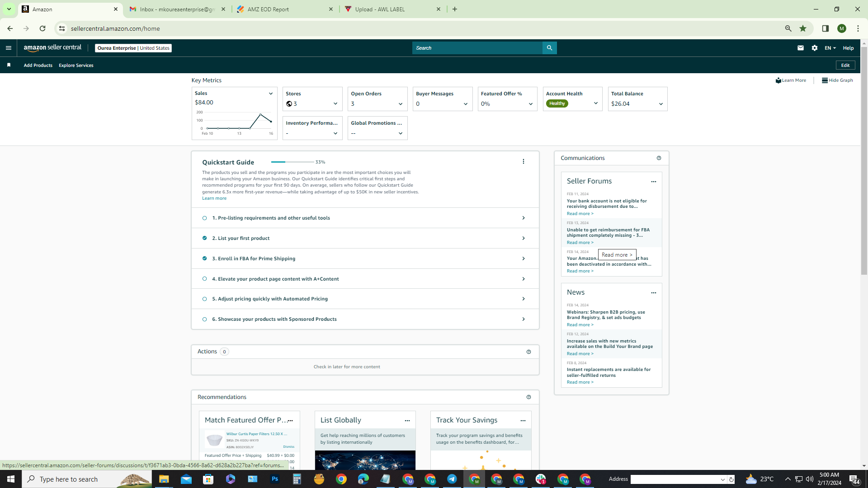Open Telegram from taskbar
Screen dimensions: 868x488
(x=452, y=479)
